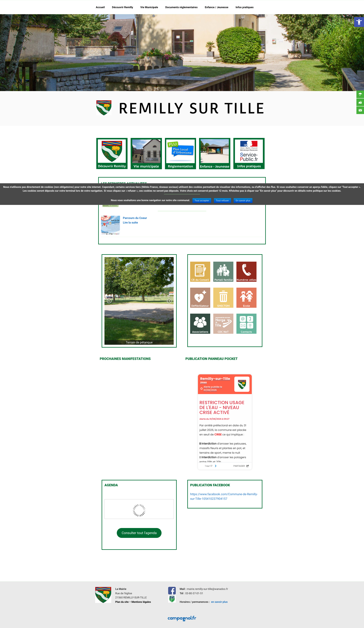
Task: Open the Contacts tile
Action: (246, 323)
